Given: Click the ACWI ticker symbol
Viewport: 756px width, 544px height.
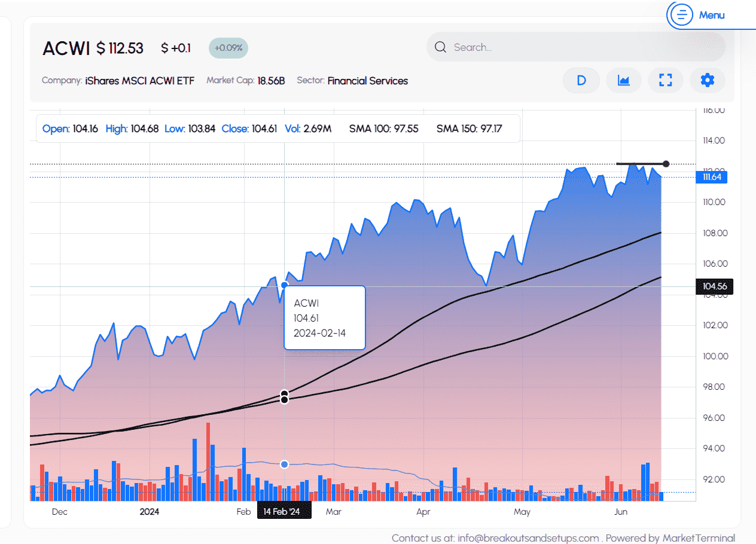Looking at the screenshot, I should (x=66, y=48).
